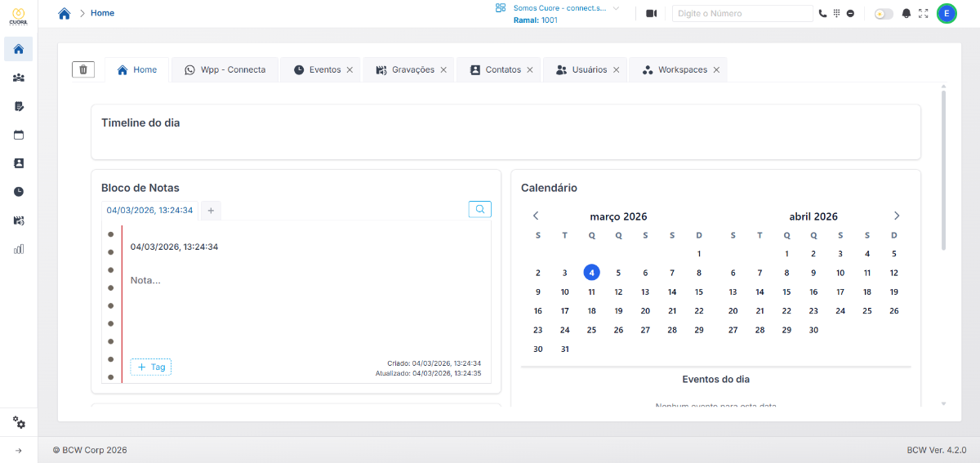The width and height of the screenshot is (980, 463).
Task: Start a video call with camera icon
Action: (651, 13)
